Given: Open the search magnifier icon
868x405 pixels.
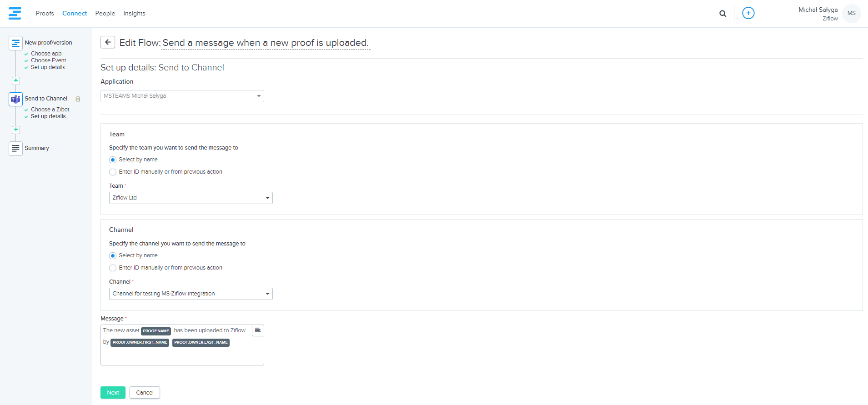Looking at the screenshot, I should (x=722, y=14).
